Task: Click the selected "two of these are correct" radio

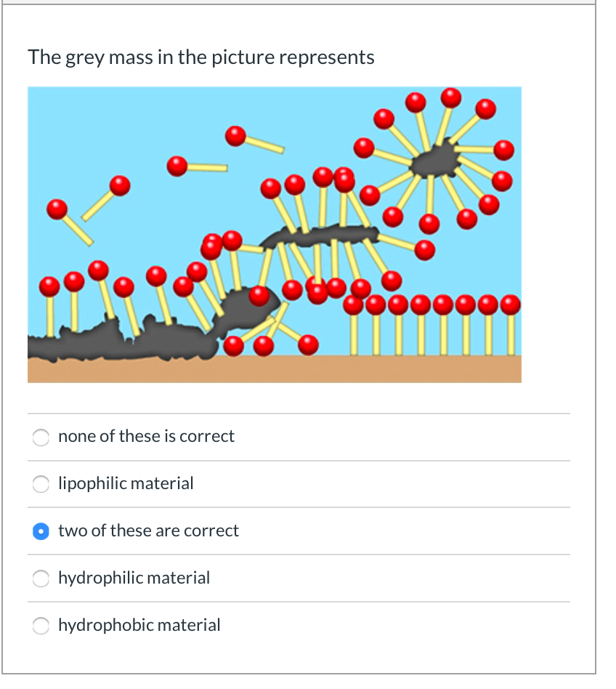Action: [41, 531]
